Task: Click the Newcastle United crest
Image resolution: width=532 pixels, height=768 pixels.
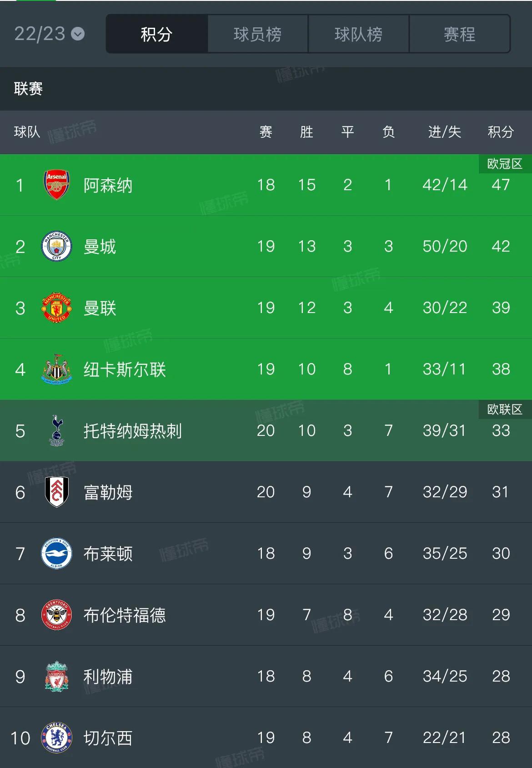Action: click(56, 369)
